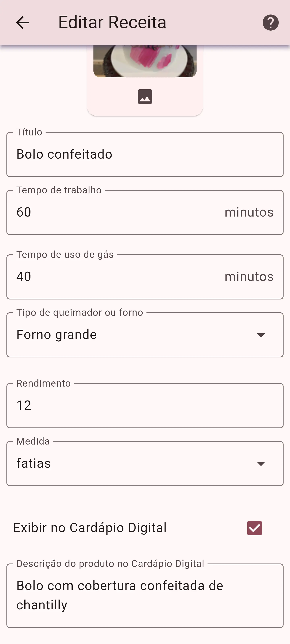This screenshot has height=644, width=290.
Task: Click the Medida dropdown arrow icon
Action: [x=261, y=464]
